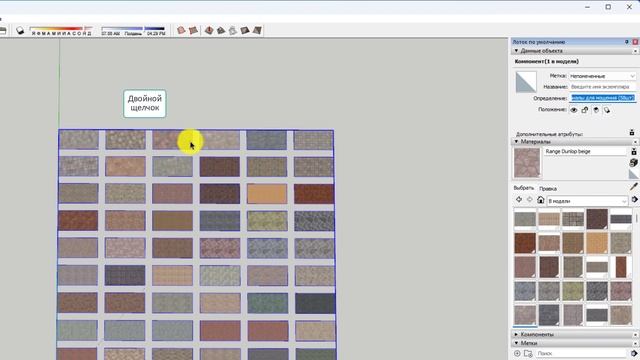Click the Название instance name field
The width and height of the screenshot is (640, 360).
[x=602, y=87]
